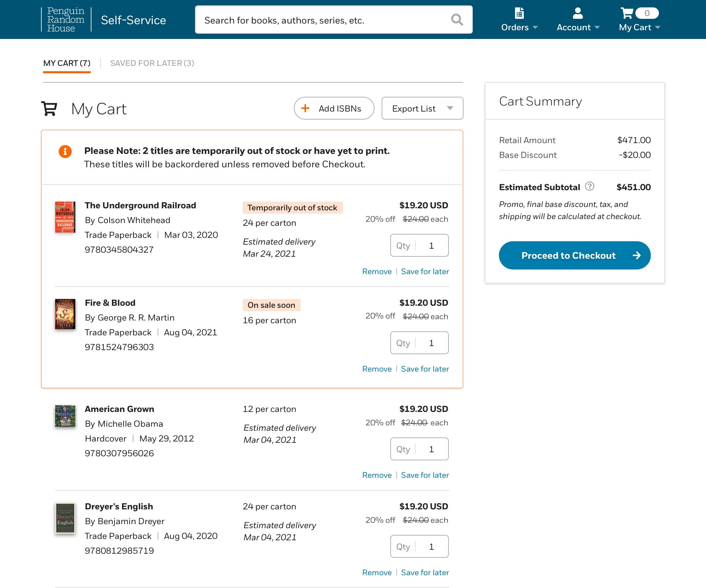Open Fire & Blood title link
The image size is (706, 588).
pos(110,303)
